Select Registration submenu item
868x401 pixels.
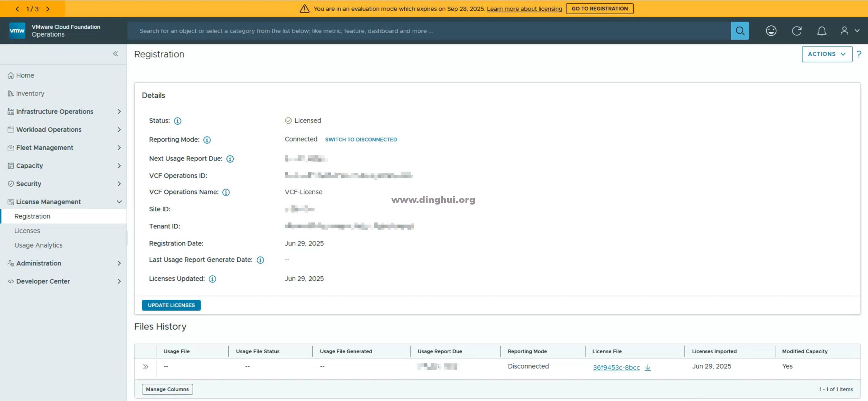(63, 216)
